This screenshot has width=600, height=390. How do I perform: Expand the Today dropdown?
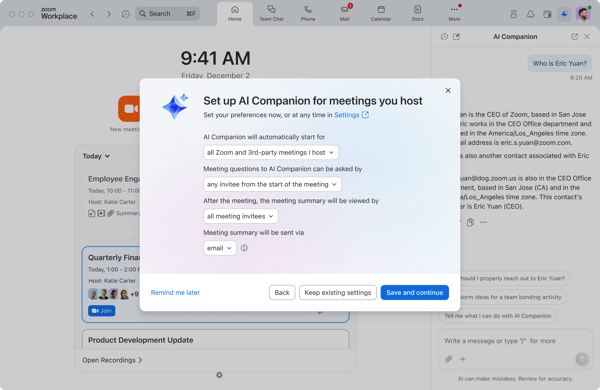pyautogui.click(x=96, y=156)
